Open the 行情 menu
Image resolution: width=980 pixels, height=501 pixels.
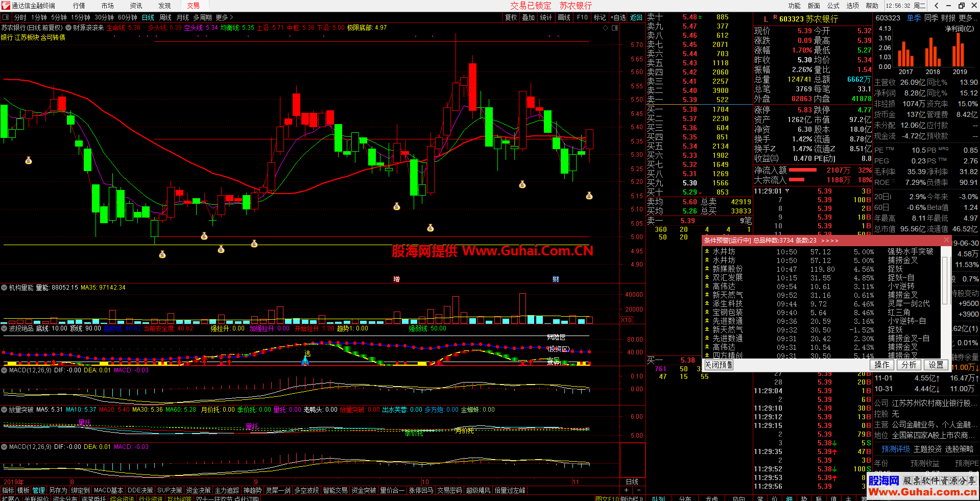[79, 6]
